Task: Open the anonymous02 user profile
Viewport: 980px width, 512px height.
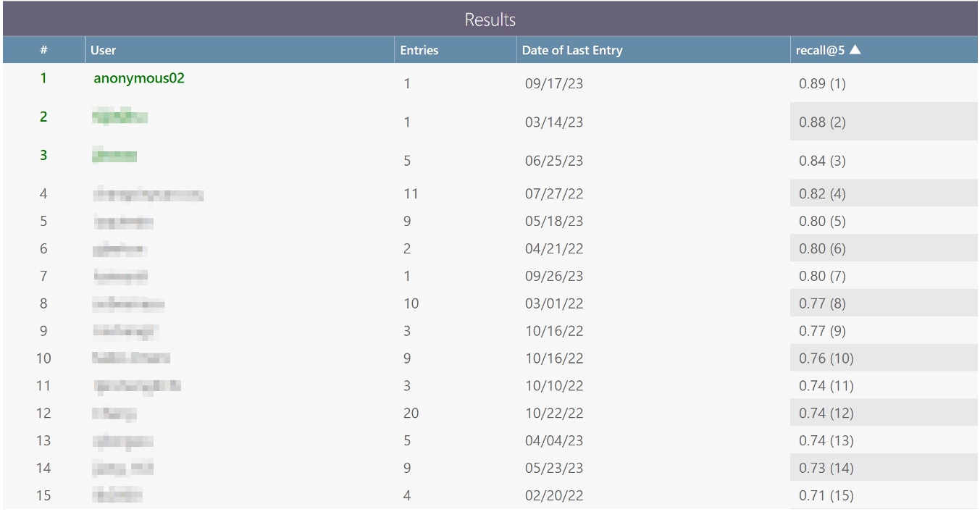Action: click(x=138, y=79)
